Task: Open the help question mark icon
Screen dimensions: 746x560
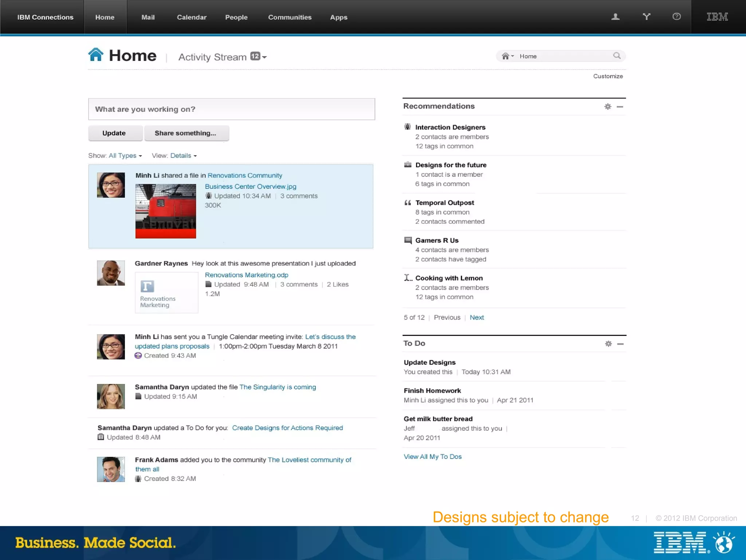Action: 676,16
